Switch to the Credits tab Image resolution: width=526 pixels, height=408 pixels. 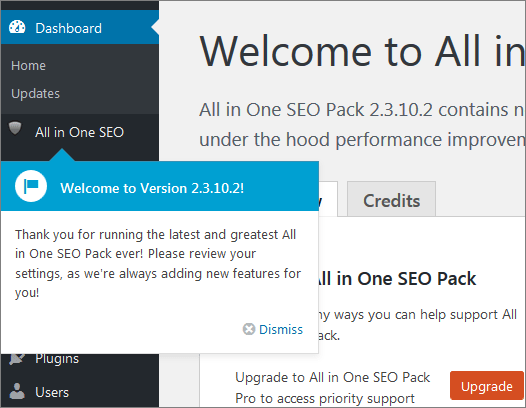point(391,200)
